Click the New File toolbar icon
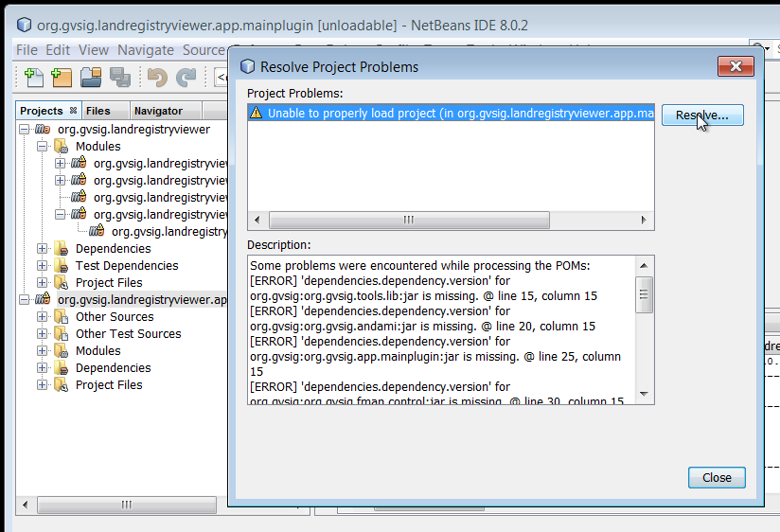The width and height of the screenshot is (780, 532). tap(33, 78)
